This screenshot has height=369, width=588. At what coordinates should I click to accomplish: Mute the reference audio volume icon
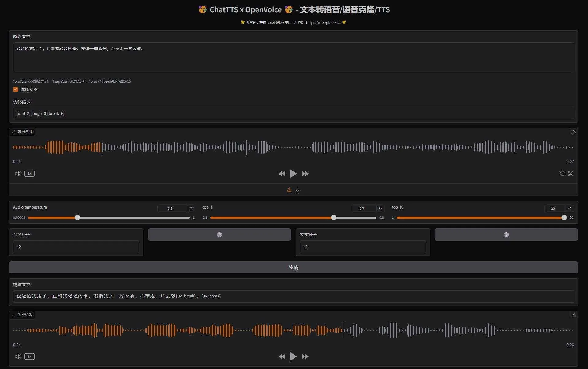click(18, 174)
